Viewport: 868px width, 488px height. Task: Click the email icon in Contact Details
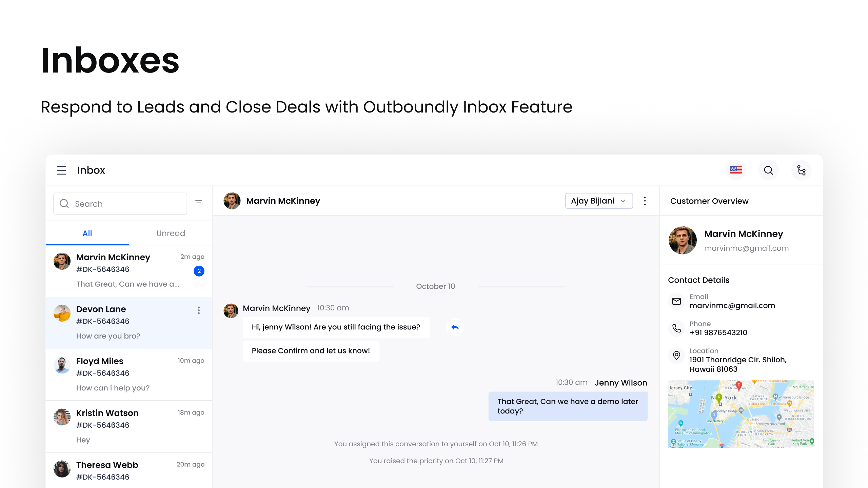click(x=676, y=301)
